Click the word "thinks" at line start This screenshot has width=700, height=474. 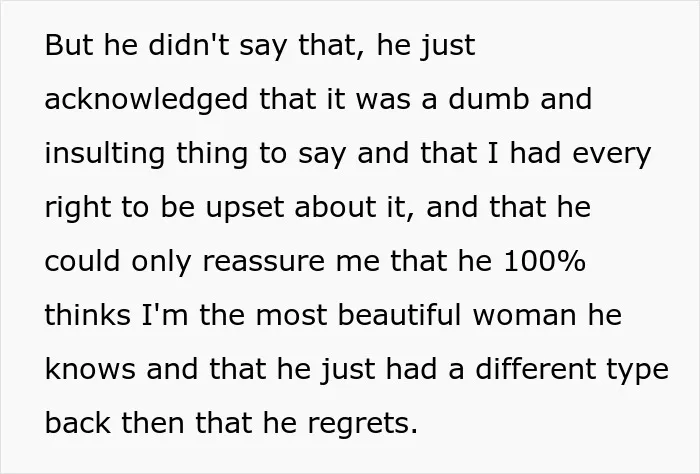click(88, 315)
